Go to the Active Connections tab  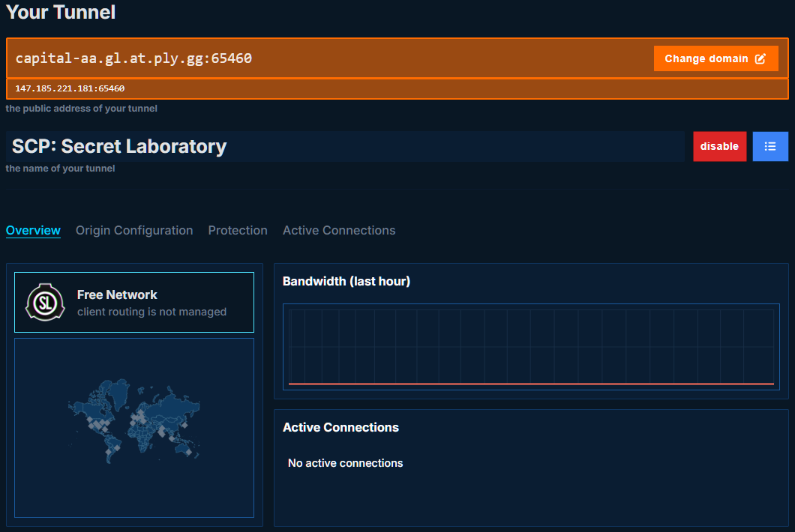tap(339, 231)
